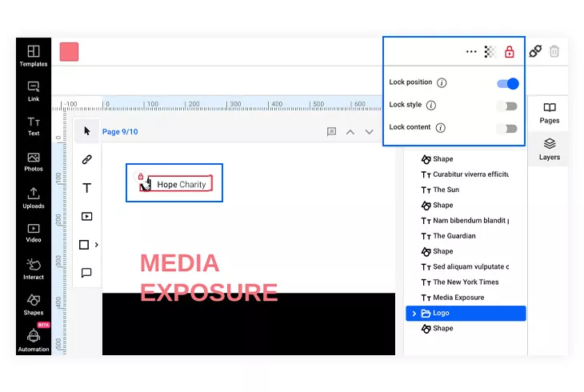Expand the rectangle shape tool options
The width and height of the screenshot is (584, 392).
(x=97, y=245)
